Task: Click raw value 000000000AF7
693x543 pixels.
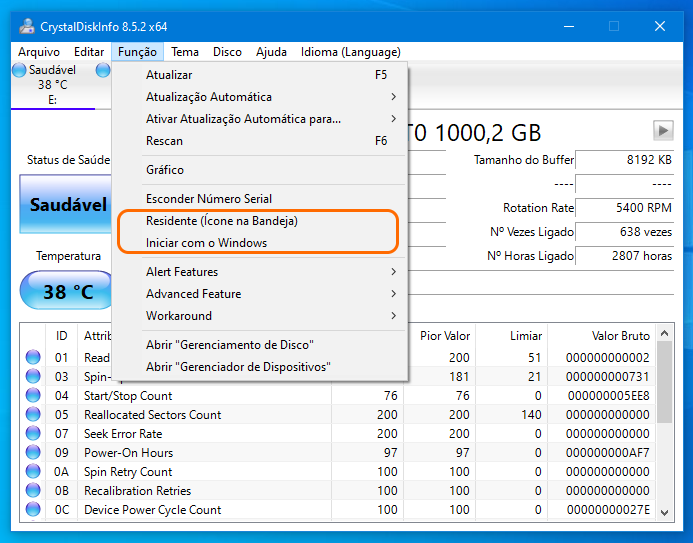Action: [x=608, y=452]
